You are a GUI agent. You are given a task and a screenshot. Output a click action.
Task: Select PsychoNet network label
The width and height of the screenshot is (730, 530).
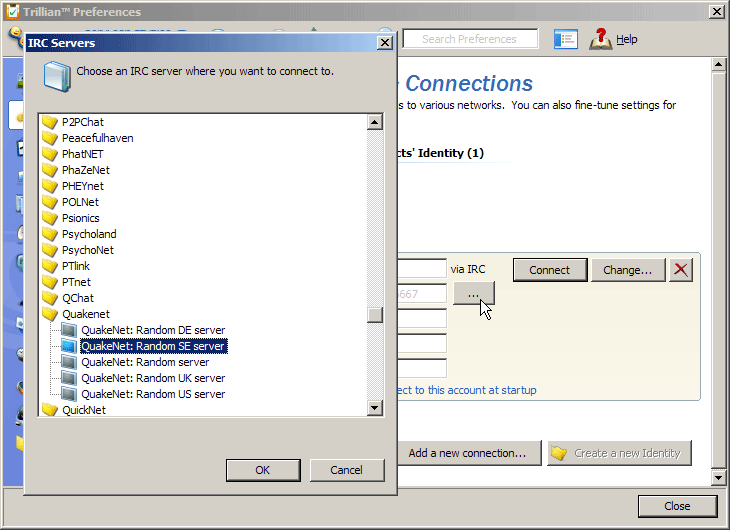tap(88, 250)
